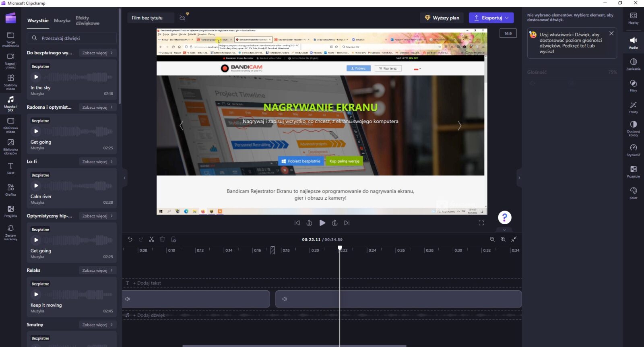Expand Optymistyczny hip-... via Zobacz więcej

click(98, 216)
